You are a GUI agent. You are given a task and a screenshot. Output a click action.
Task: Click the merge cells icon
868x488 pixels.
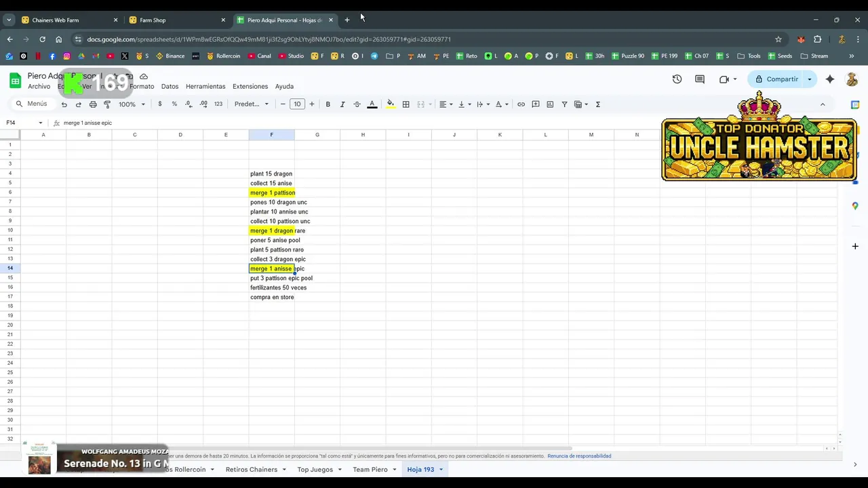coord(420,104)
